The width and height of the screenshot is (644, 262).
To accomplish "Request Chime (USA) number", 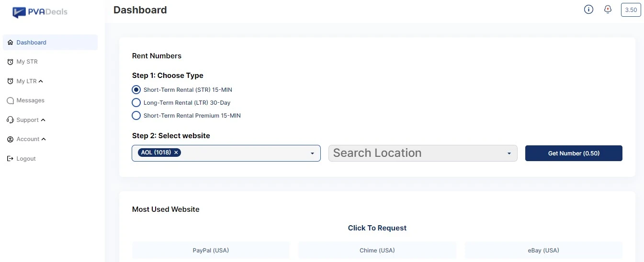I will [x=377, y=250].
